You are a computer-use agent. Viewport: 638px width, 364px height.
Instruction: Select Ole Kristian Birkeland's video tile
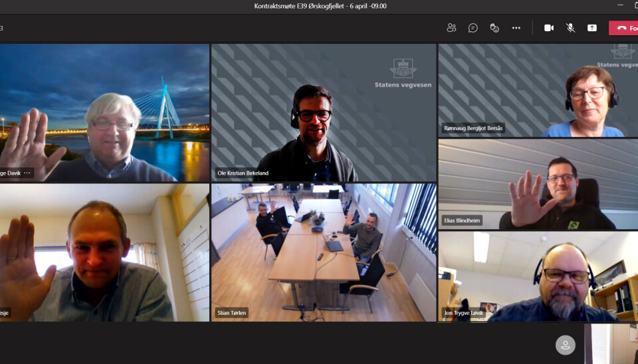point(324,113)
